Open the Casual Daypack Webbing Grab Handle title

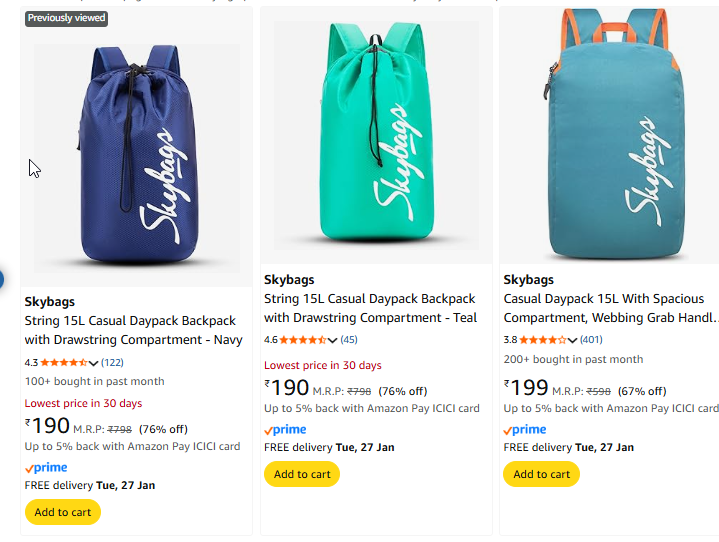point(610,308)
